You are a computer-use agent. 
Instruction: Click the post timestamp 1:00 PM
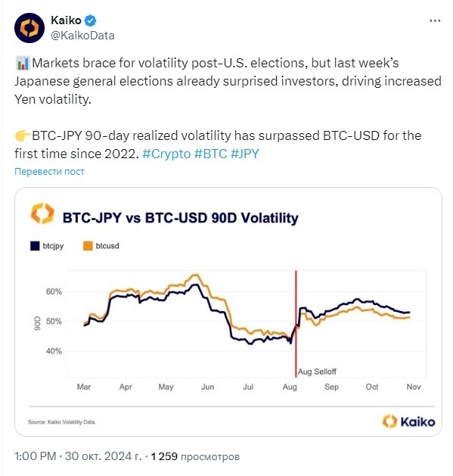(36, 456)
